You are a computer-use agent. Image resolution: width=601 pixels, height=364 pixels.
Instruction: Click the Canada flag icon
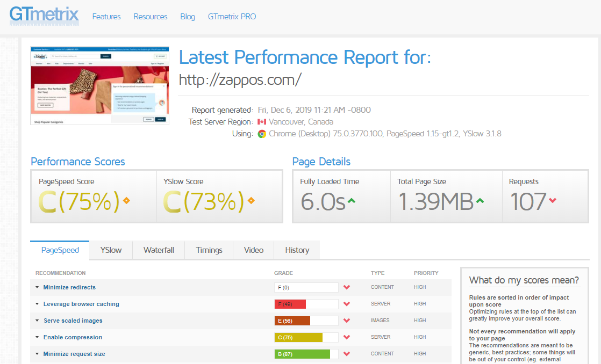(x=262, y=122)
